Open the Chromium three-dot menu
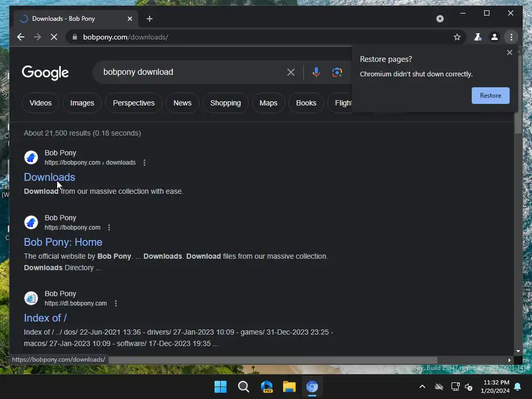 coord(511,37)
